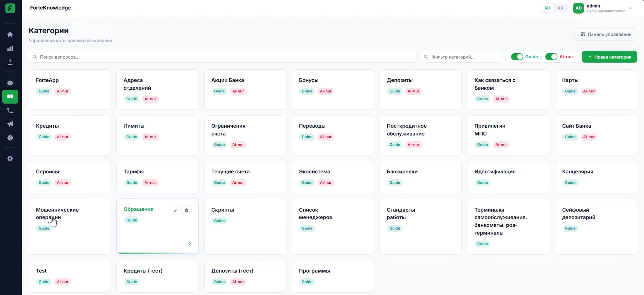Open the Мошеннические операции category
This screenshot has height=295, width=644.
click(70, 226)
